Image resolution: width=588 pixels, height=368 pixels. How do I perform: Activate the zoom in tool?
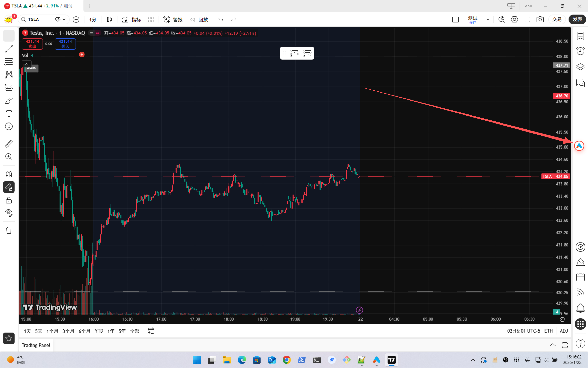(x=9, y=157)
